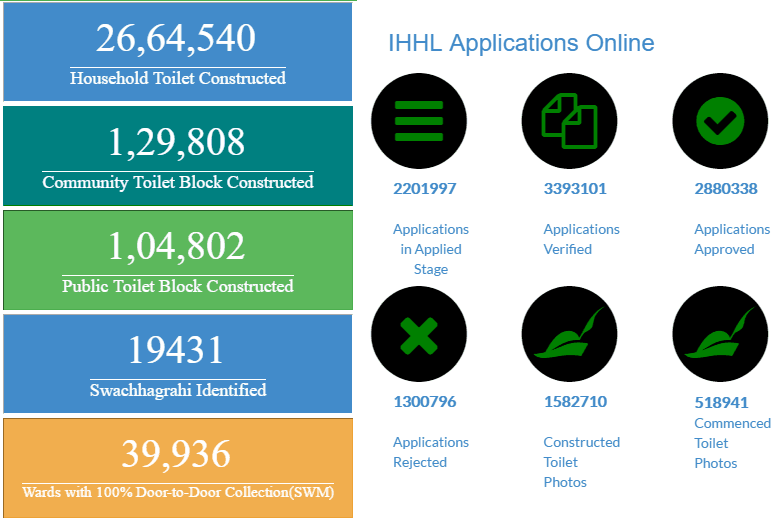Image resolution: width=784 pixels, height=524 pixels.
Task: Click the Applications Rejected cross icon
Action: 419,335
